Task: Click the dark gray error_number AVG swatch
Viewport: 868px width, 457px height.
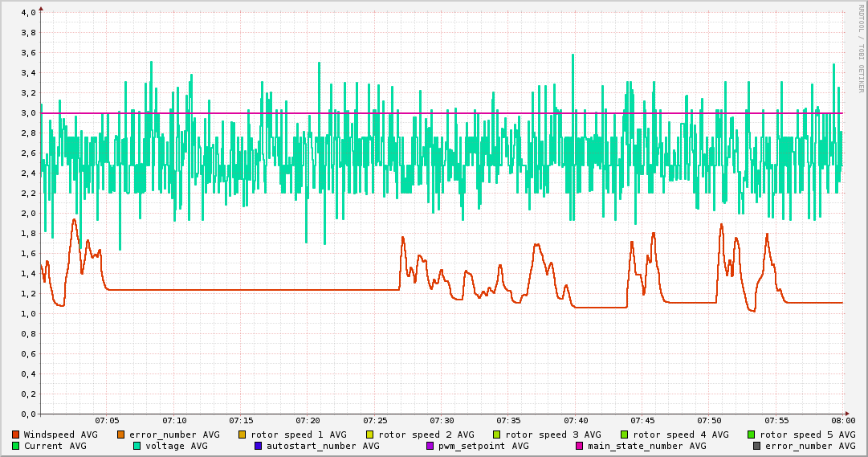Action: pyautogui.click(x=757, y=446)
